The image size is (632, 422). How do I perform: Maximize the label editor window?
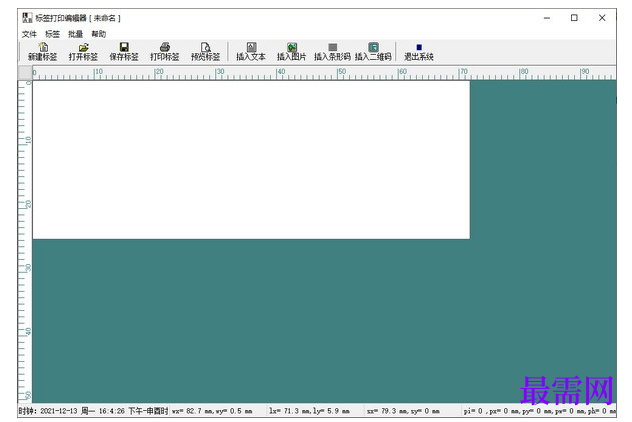click(574, 18)
